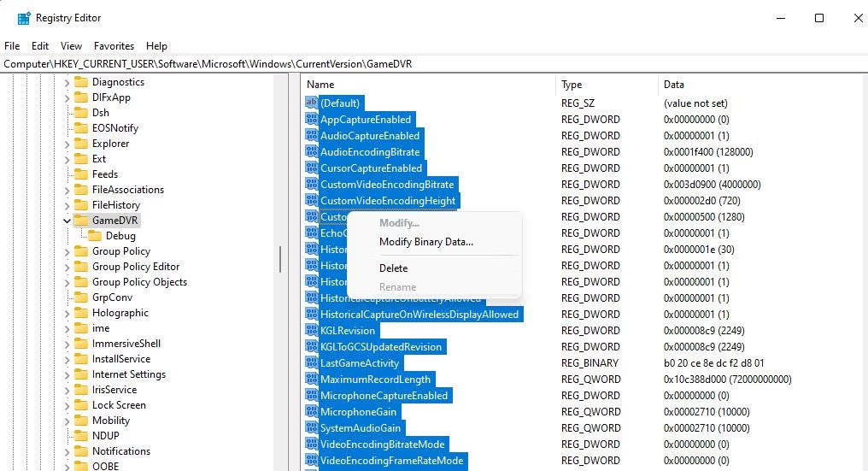This screenshot has width=868, height=471.
Task: Select the Notifications key in the tree
Action: pos(120,451)
